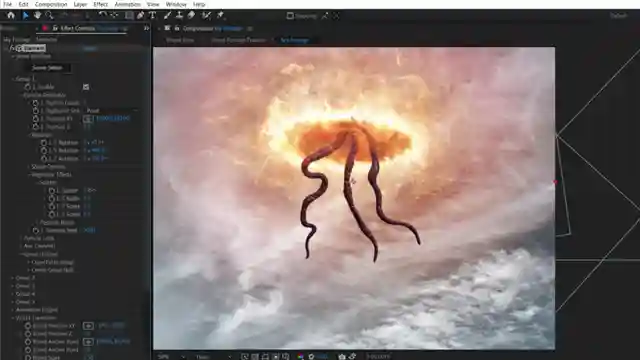Select the Zoom magnifier tool
This screenshot has height=360, width=640.
point(49,16)
